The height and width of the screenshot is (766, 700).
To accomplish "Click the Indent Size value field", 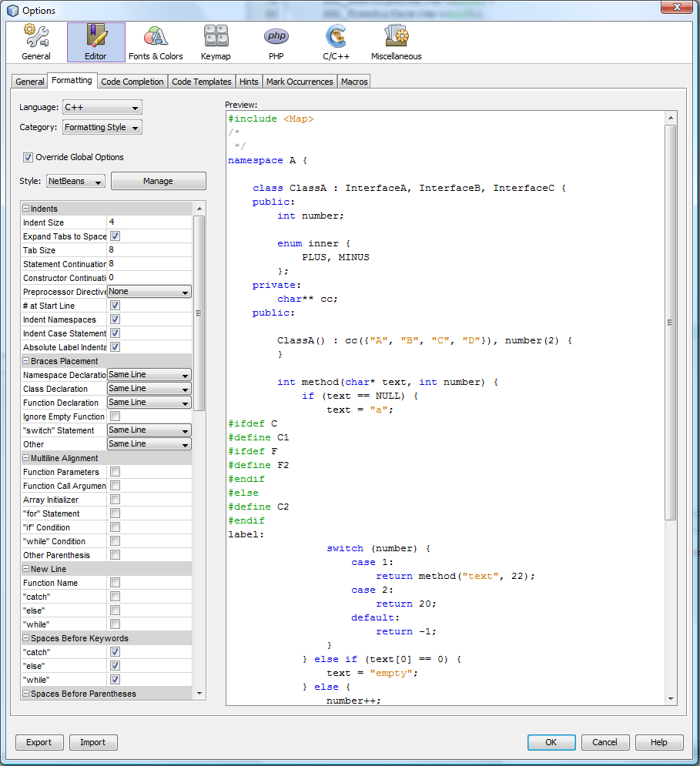I will point(149,222).
